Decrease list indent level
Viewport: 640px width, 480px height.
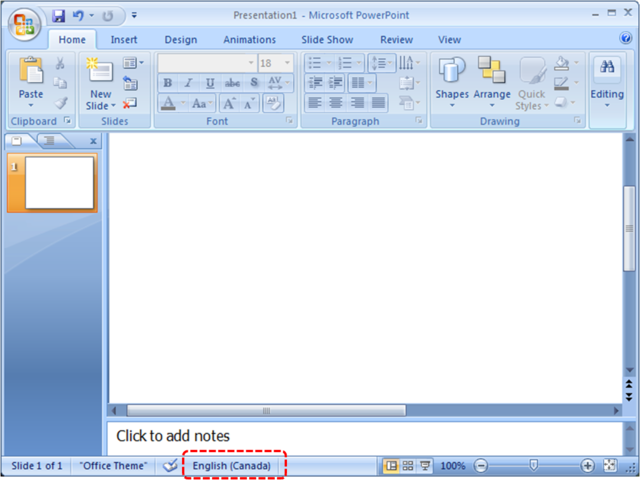(x=316, y=83)
